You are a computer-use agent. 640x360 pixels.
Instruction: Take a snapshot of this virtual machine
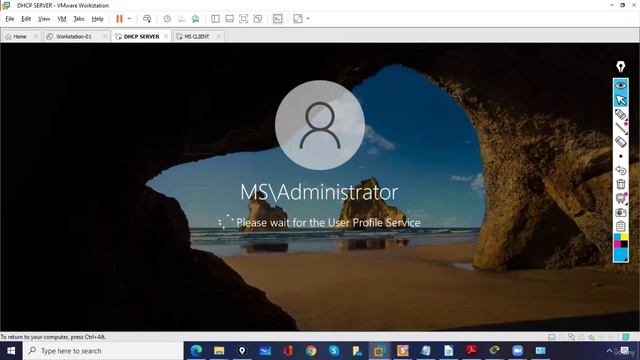pos(167,19)
